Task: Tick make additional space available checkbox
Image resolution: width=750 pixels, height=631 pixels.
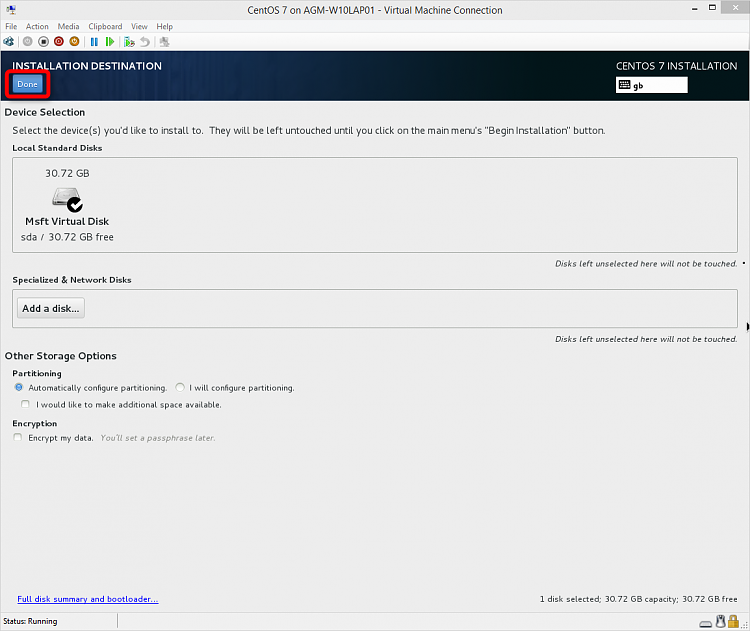Action: pos(25,404)
